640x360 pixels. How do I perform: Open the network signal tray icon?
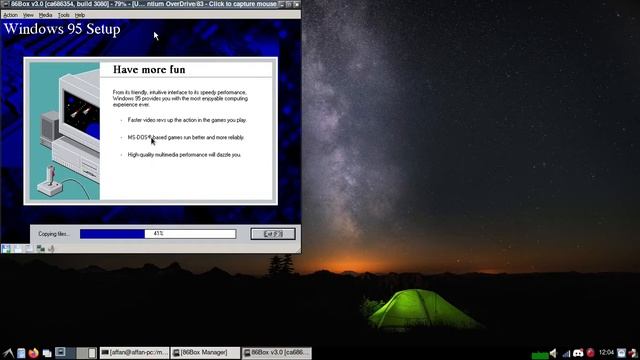[567, 353]
